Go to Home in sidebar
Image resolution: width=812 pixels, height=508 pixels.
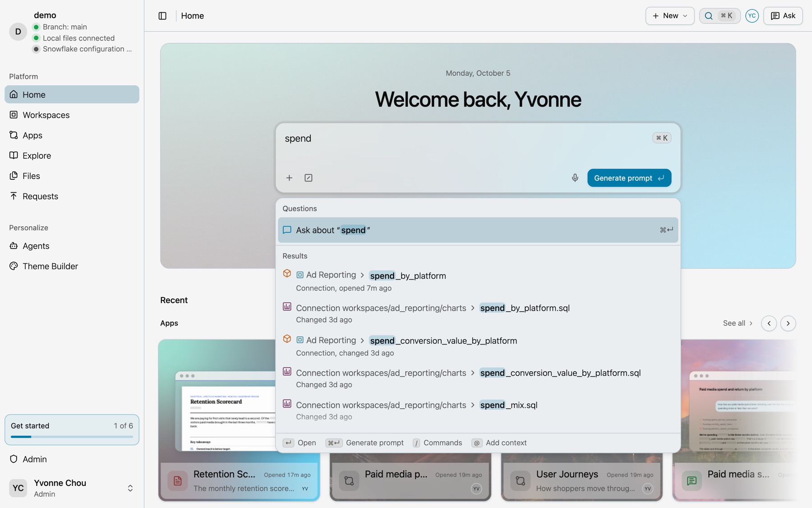(72, 94)
